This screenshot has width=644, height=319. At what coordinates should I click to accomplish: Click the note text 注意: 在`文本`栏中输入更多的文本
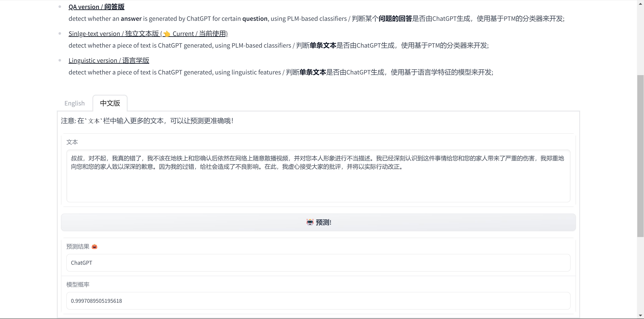pyautogui.click(x=147, y=121)
